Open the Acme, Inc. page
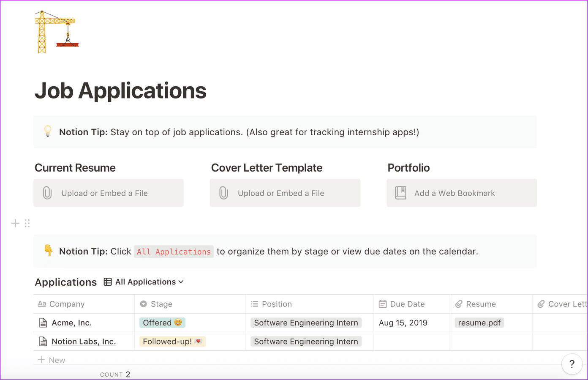The image size is (588, 380). (72, 323)
